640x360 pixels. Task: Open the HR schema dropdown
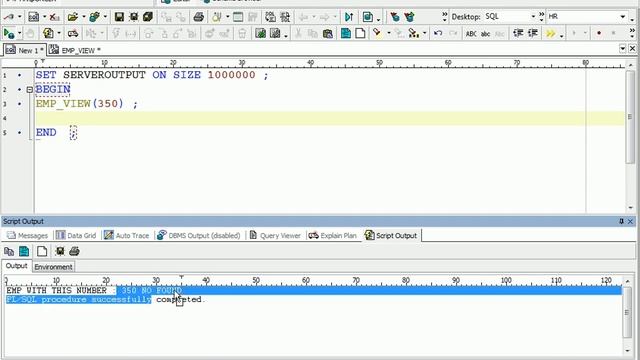tap(622, 17)
